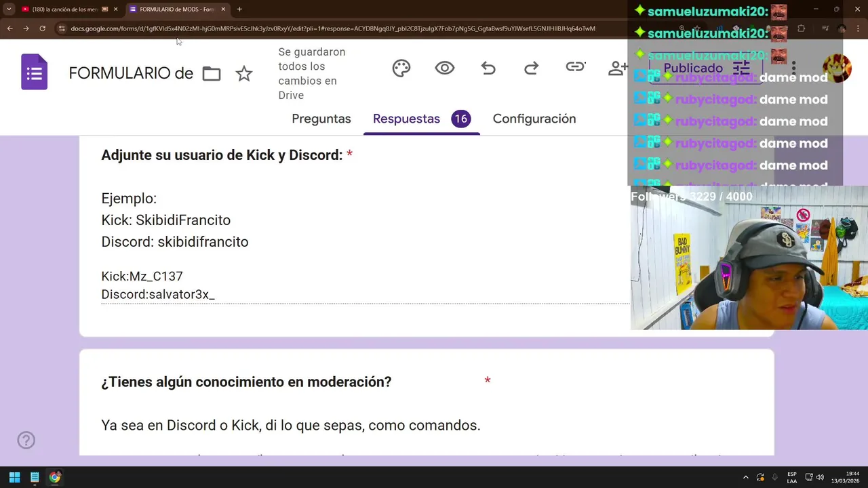
Task: Switch the ESP LAA input language
Action: 791,477
